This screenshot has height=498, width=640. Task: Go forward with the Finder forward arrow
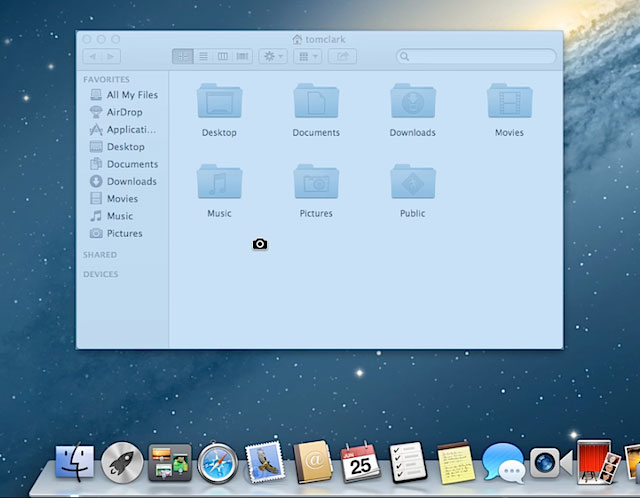111,56
